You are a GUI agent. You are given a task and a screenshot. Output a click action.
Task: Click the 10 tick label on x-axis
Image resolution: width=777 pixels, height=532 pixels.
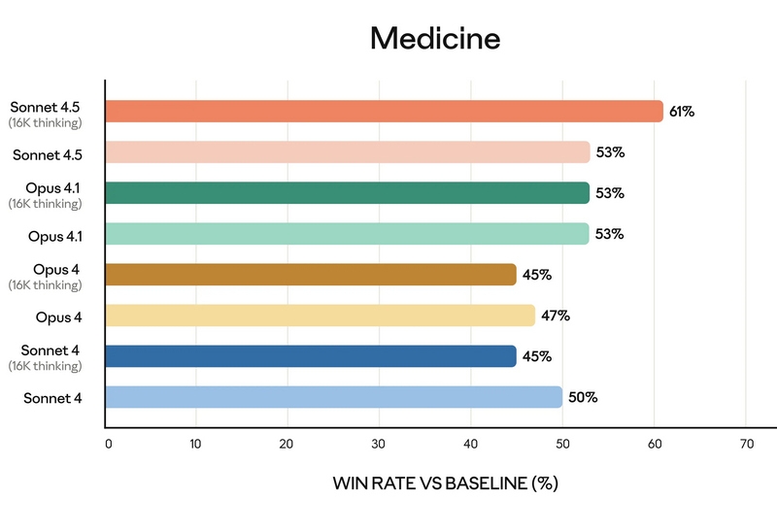tap(195, 445)
